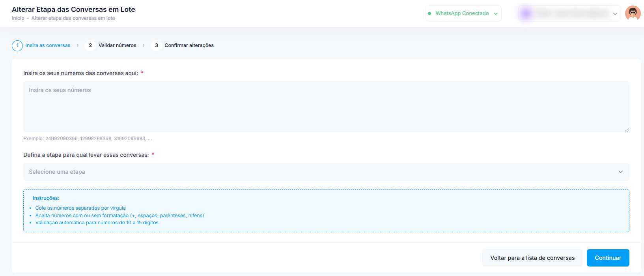Switch to Validar números step
Viewport: 644px width, 276px height.
tap(117, 45)
